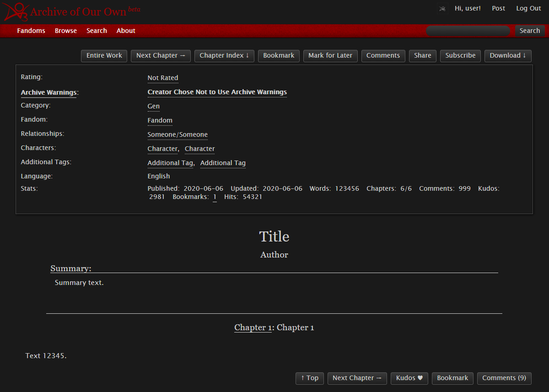Expand the Chapter Index
Screen dimensions: 549x392
(224, 55)
